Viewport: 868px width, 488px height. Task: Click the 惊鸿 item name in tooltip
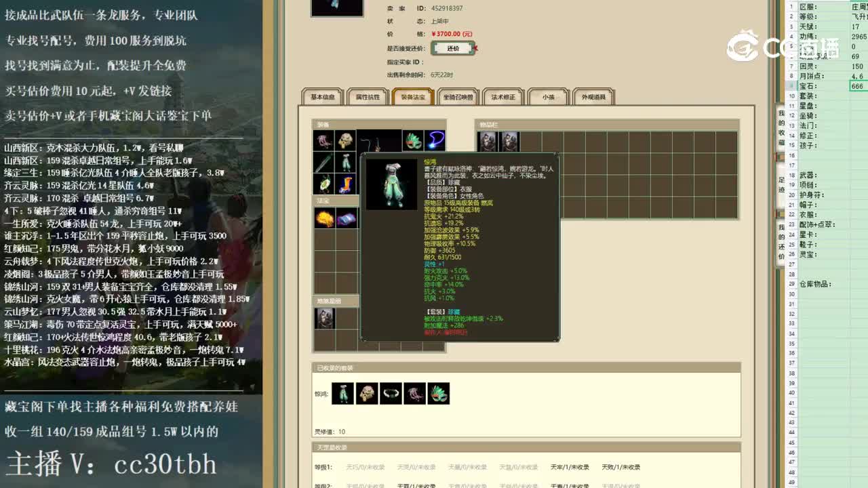click(431, 163)
